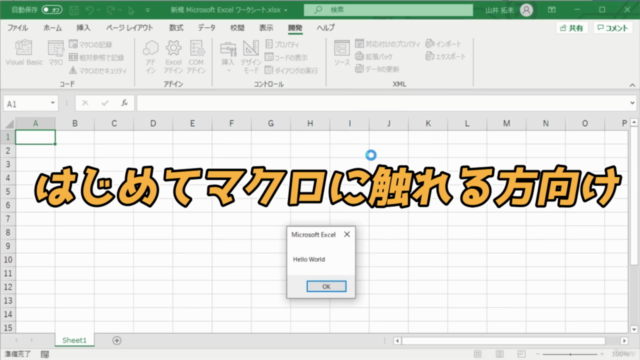Close the Hello World message box
This screenshot has height=360, width=640.
tap(347, 234)
